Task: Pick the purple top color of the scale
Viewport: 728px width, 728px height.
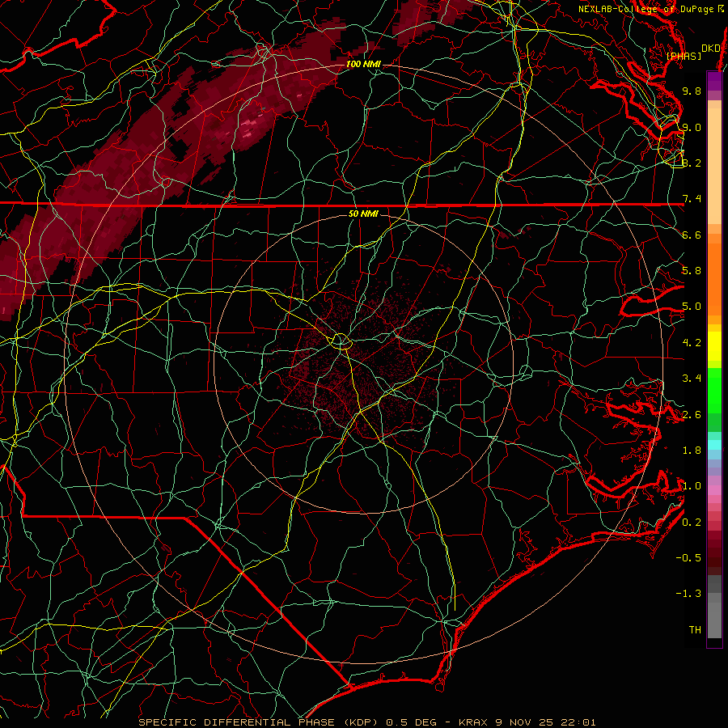Action: tap(714, 81)
